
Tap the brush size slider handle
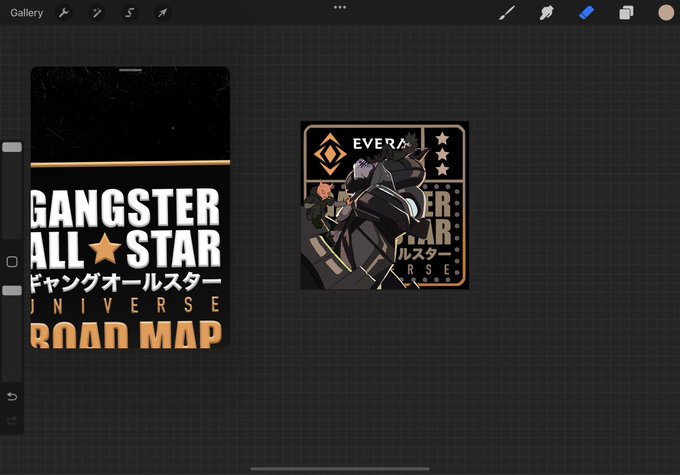12,147
